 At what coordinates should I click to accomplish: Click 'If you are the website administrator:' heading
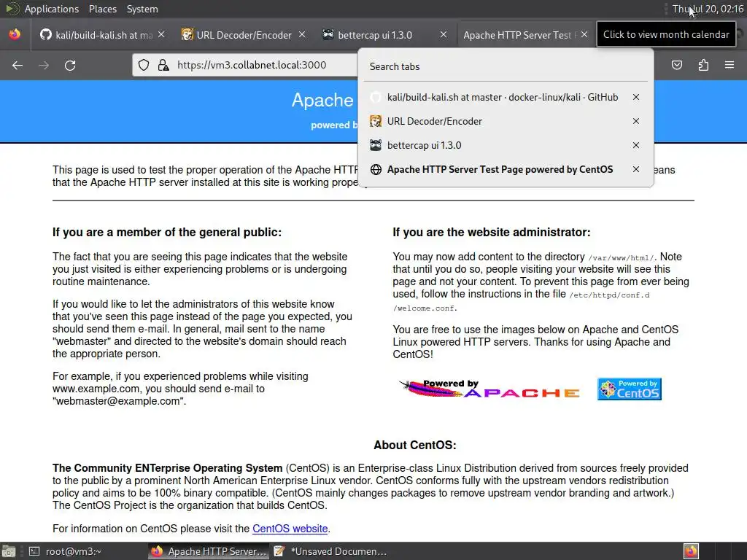click(492, 233)
